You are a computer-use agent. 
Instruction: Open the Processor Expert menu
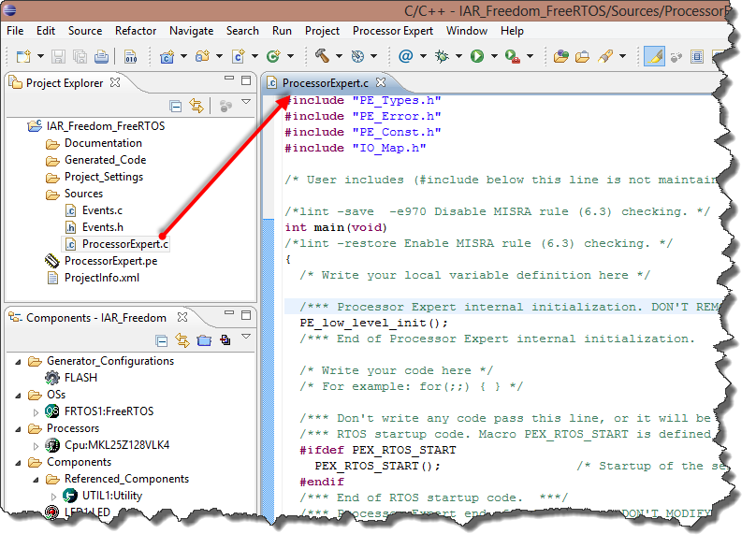(x=393, y=31)
